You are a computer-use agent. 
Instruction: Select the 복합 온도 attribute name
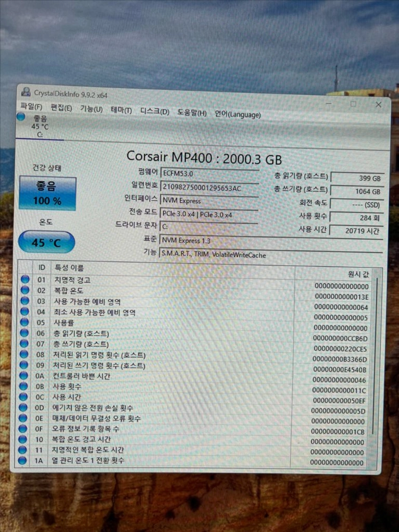pyautogui.click(x=69, y=290)
